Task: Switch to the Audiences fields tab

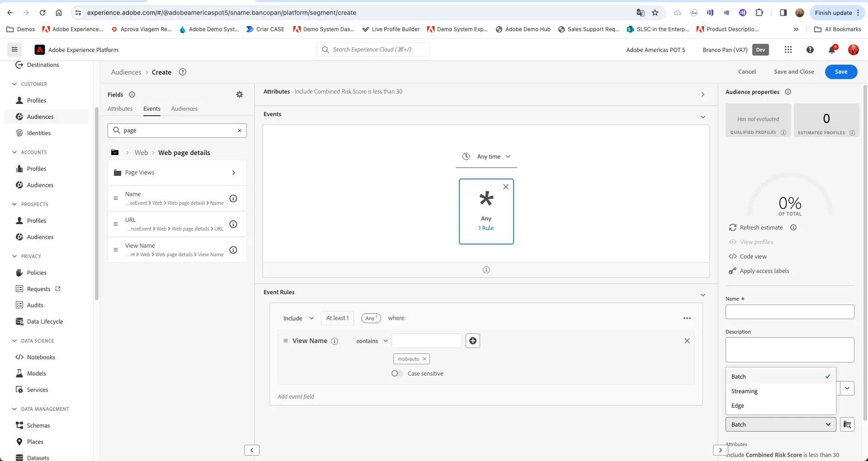Action: [x=184, y=109]
